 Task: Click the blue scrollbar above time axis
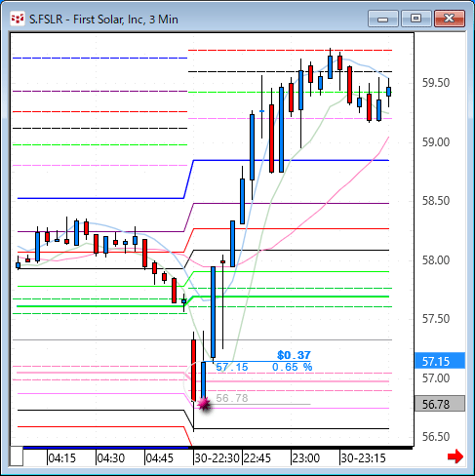105,448
